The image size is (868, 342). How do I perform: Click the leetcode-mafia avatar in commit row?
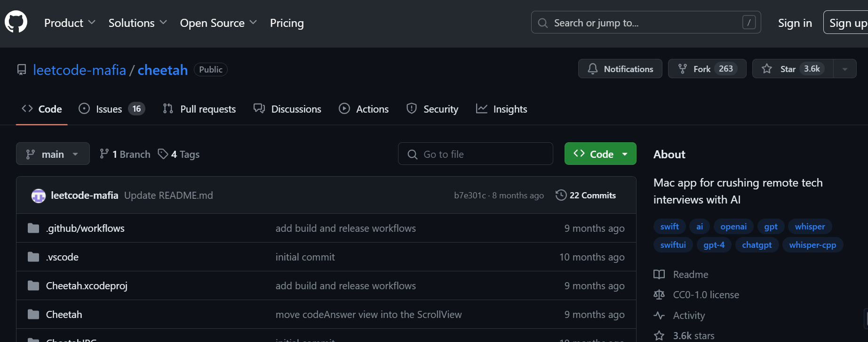(x=39, y=195)
